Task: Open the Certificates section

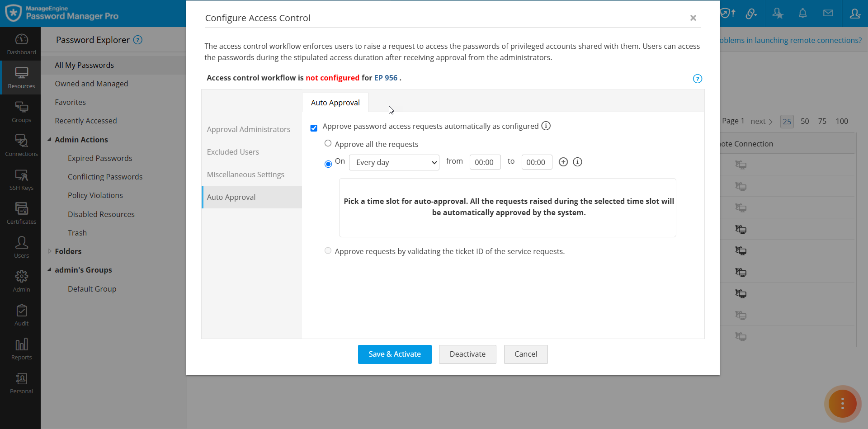Action: (21, 212)
